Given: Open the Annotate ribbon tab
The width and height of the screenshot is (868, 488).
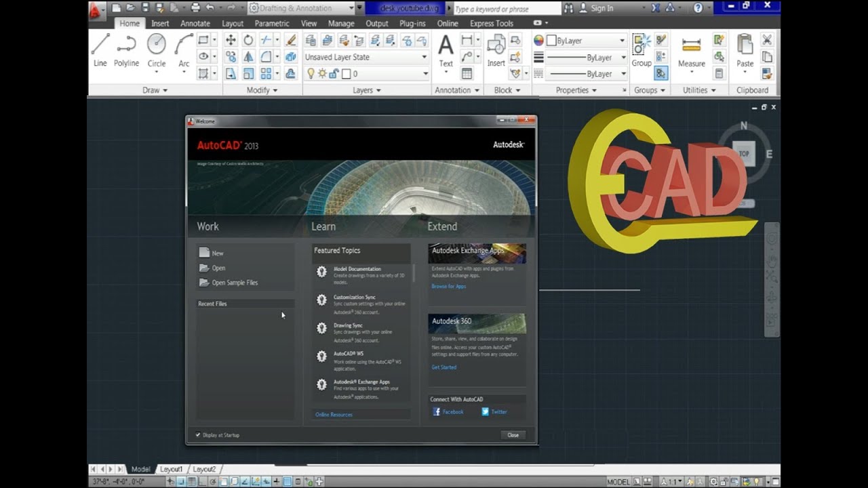Looking at the screenshot, I should (x=195, y=23).
